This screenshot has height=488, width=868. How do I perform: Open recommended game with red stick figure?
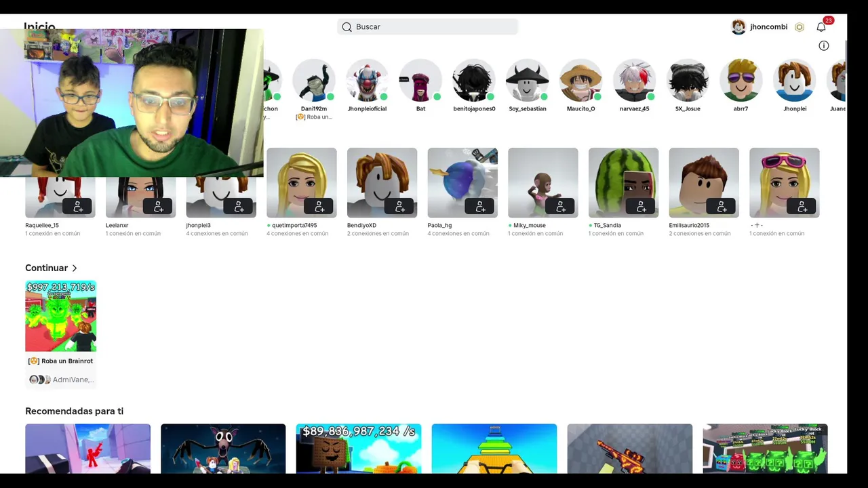[87, 449]
